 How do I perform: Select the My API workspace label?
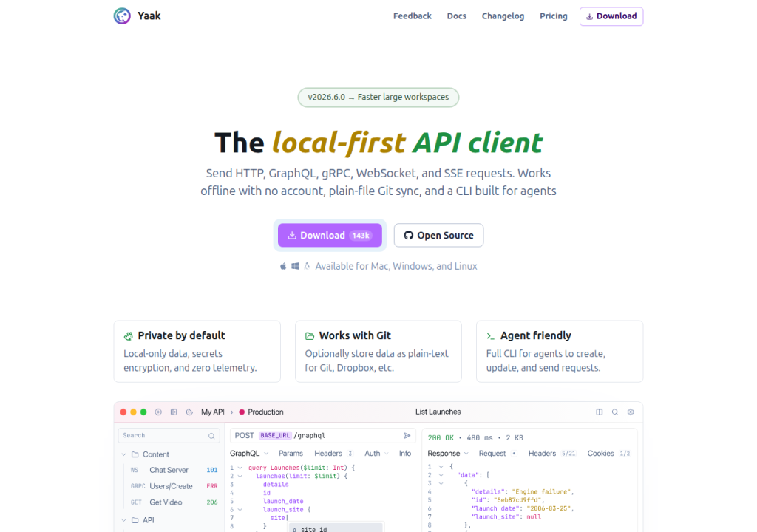pyautogui.click(x=212, y=412)
